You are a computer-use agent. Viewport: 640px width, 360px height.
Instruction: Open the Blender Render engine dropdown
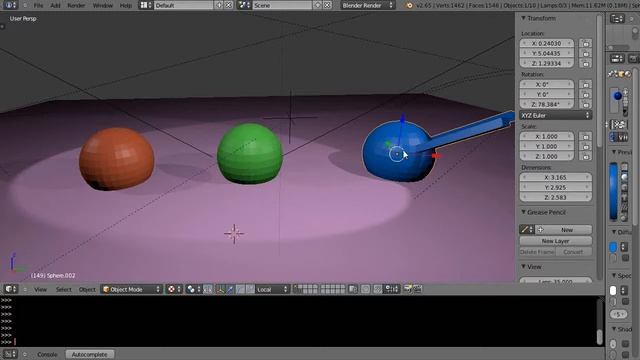click(367, 5)
